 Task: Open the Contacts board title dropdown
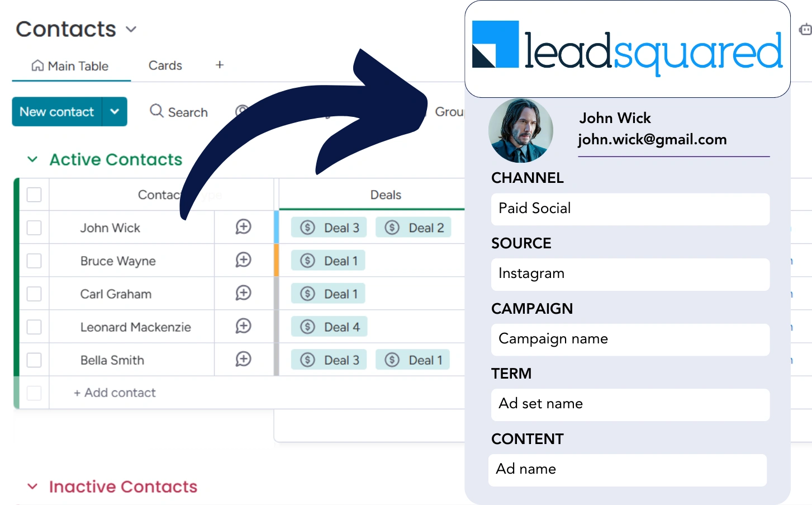tap(131, 30)
